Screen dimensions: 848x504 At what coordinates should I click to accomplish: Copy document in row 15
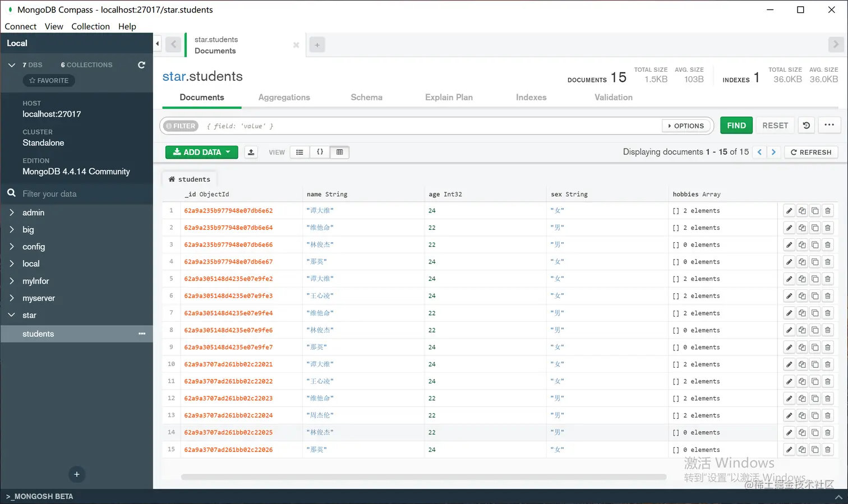[x=802, y=450]
